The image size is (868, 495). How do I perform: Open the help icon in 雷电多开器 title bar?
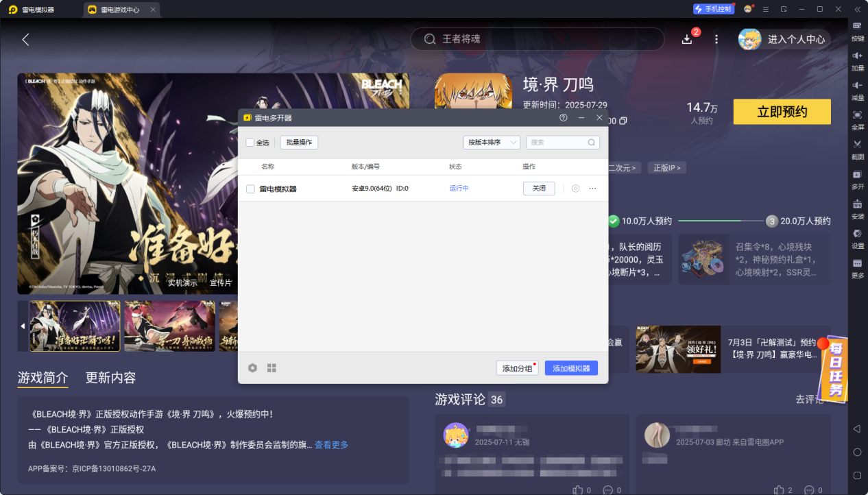tap(564, 118)
